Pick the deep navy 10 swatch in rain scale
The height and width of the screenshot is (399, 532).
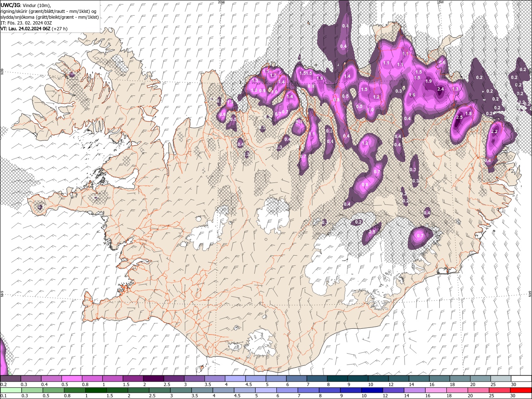371,390
